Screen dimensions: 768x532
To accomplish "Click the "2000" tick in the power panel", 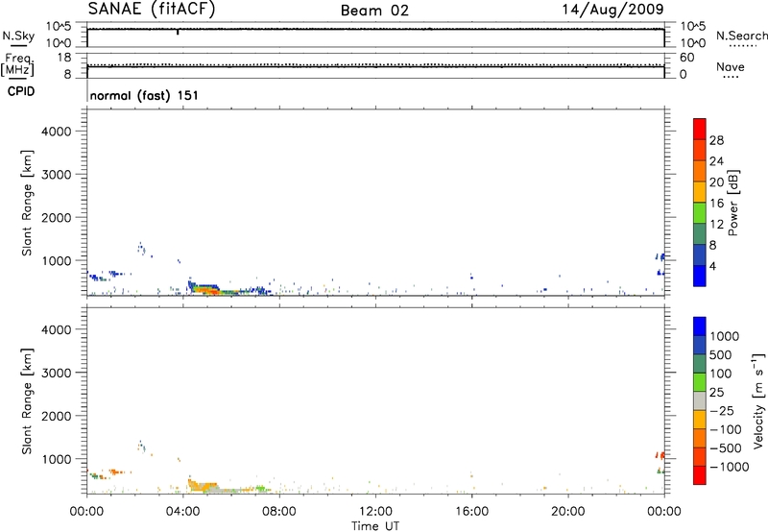I will (57, 217).
